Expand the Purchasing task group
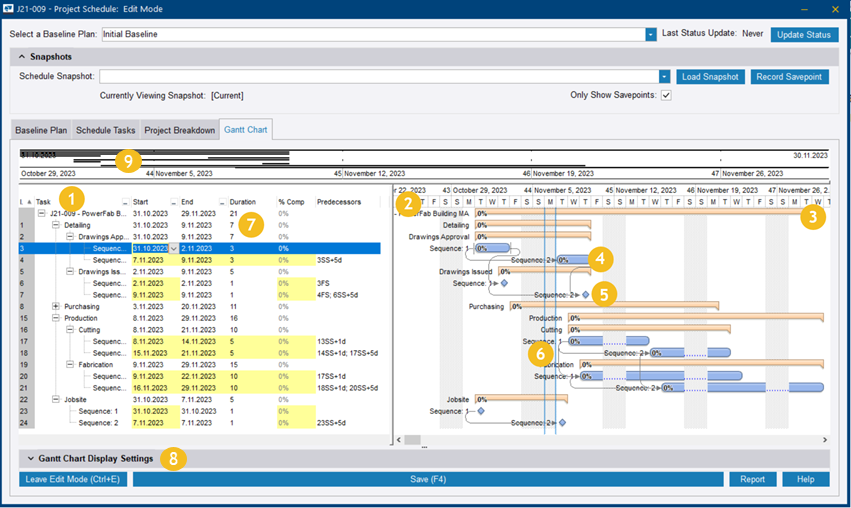851x508 pixels. [x=55, y=307]
